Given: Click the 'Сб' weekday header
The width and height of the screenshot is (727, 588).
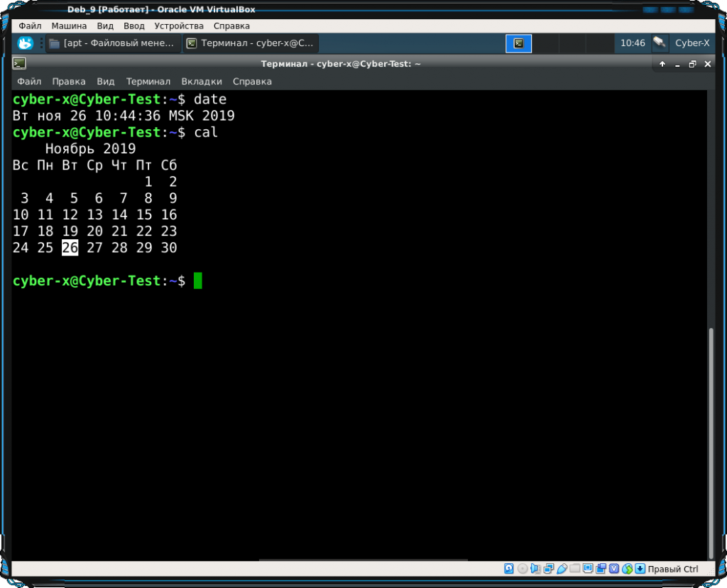Looking at the screenshot, I should click(x=169, y=165).
